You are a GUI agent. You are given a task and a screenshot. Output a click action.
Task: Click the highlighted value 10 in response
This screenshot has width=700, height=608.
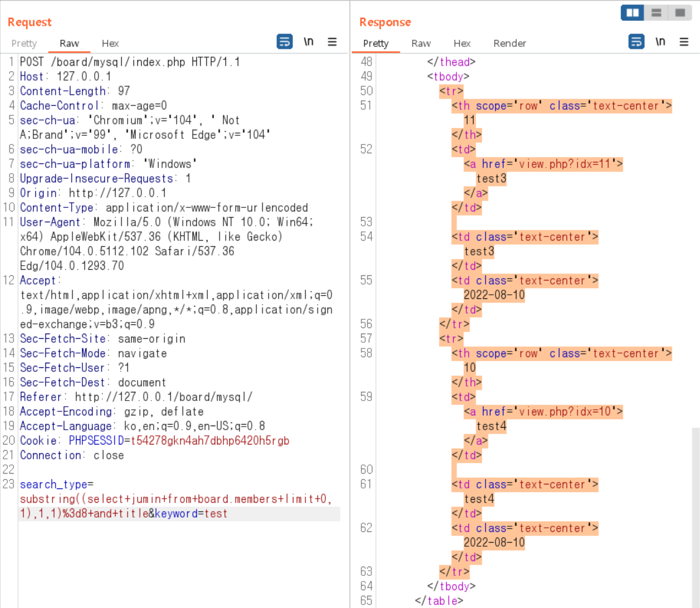[x=470, y=368]
